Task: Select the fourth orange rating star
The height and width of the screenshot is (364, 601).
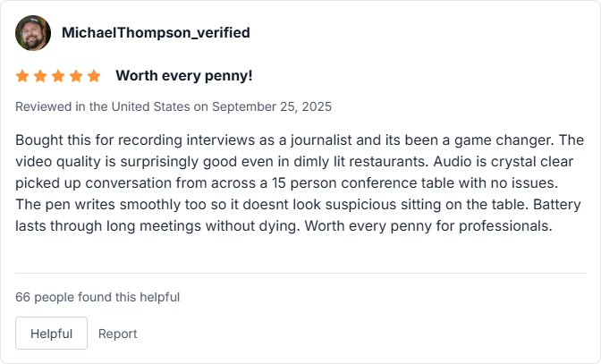Action: click(76, 76)
